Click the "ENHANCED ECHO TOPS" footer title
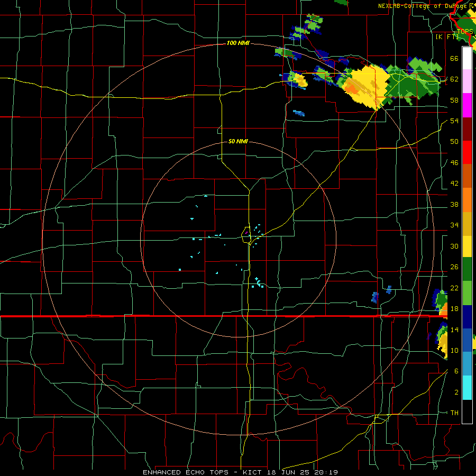 [x=186, y=472]
